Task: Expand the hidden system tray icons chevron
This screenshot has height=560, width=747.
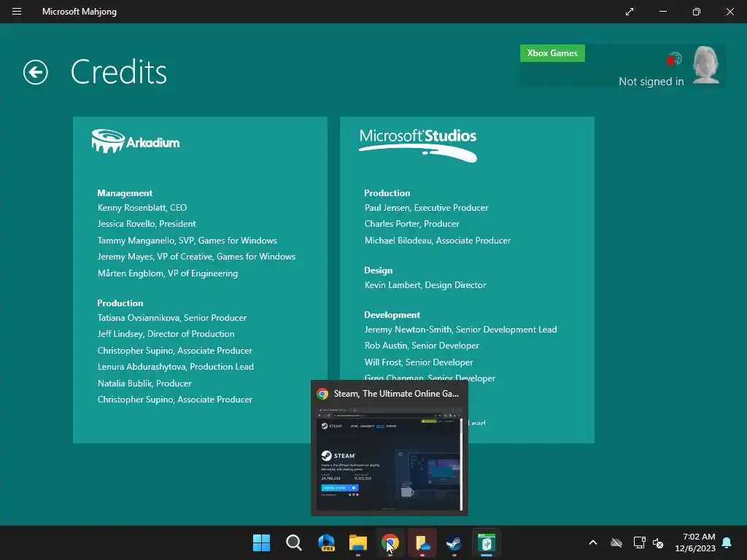Action: click(593, 542)
